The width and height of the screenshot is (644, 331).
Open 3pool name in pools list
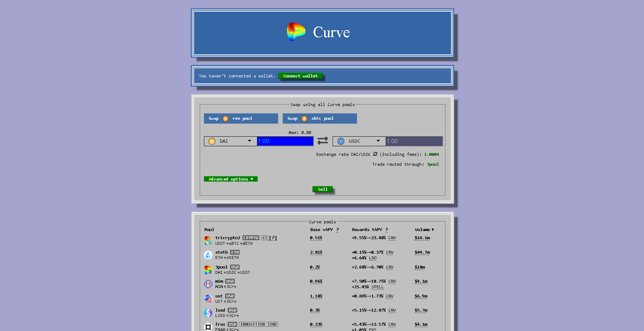(221, 267)
